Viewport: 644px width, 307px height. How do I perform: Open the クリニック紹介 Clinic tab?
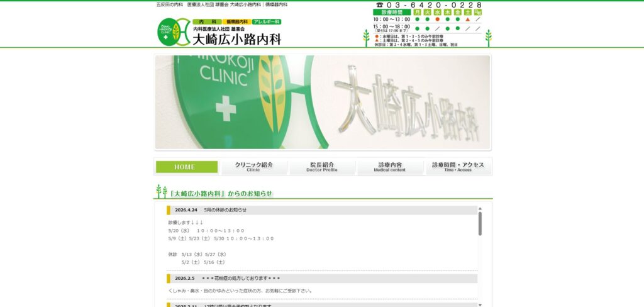pos(254,167)
